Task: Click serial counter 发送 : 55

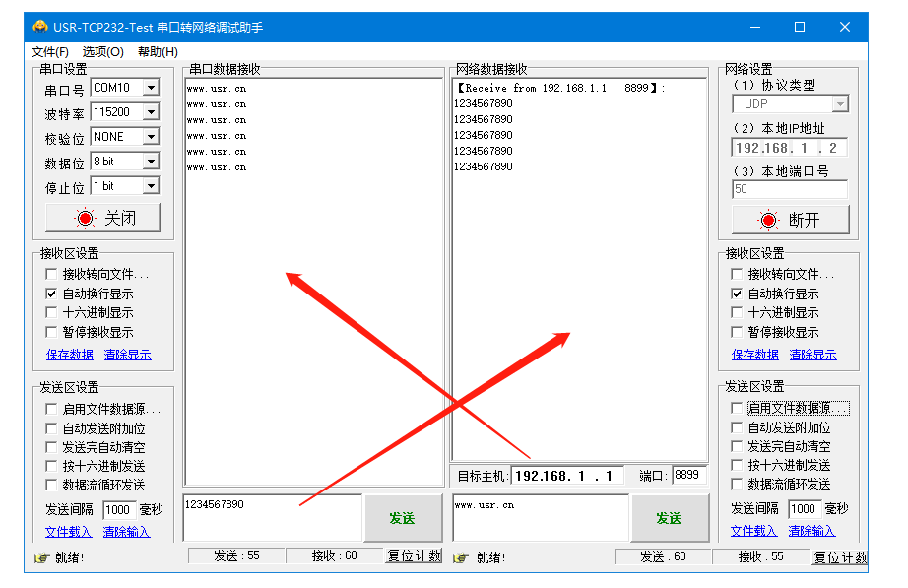Action: 236,556
